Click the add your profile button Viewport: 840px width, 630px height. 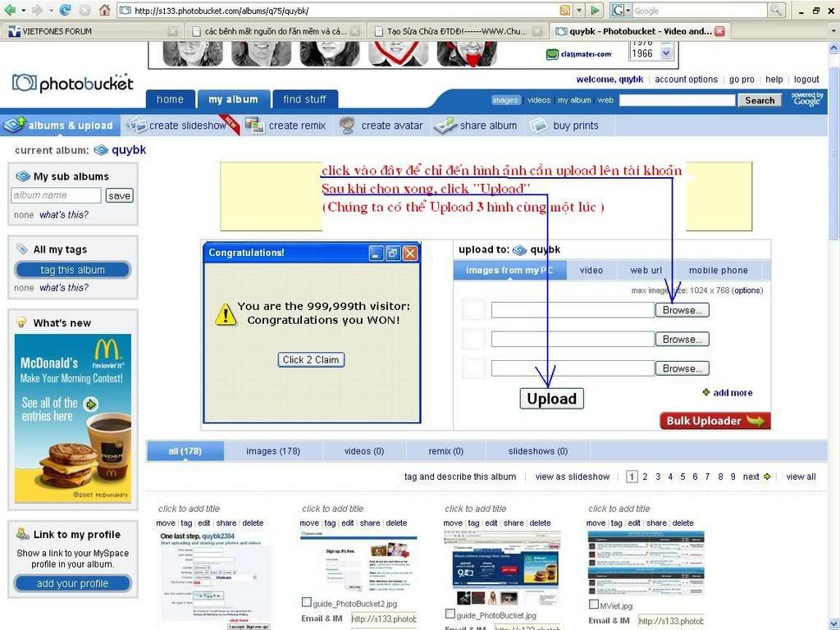72,583
